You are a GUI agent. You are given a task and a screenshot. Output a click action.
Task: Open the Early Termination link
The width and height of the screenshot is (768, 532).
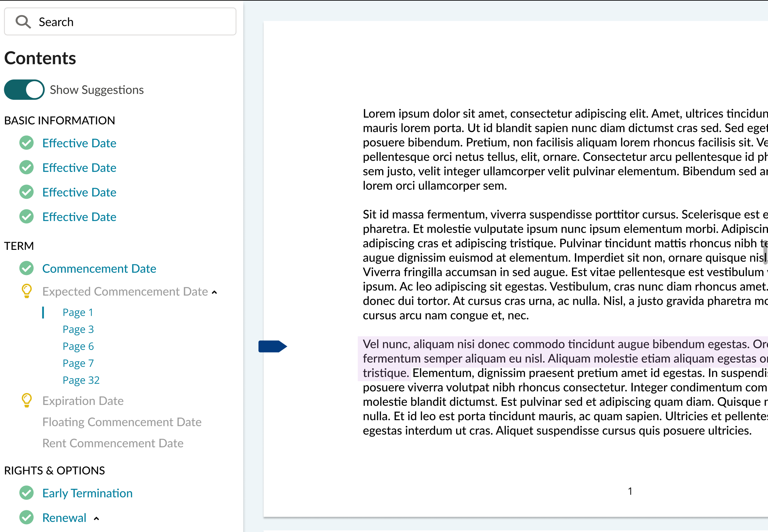tap(87, 493)
